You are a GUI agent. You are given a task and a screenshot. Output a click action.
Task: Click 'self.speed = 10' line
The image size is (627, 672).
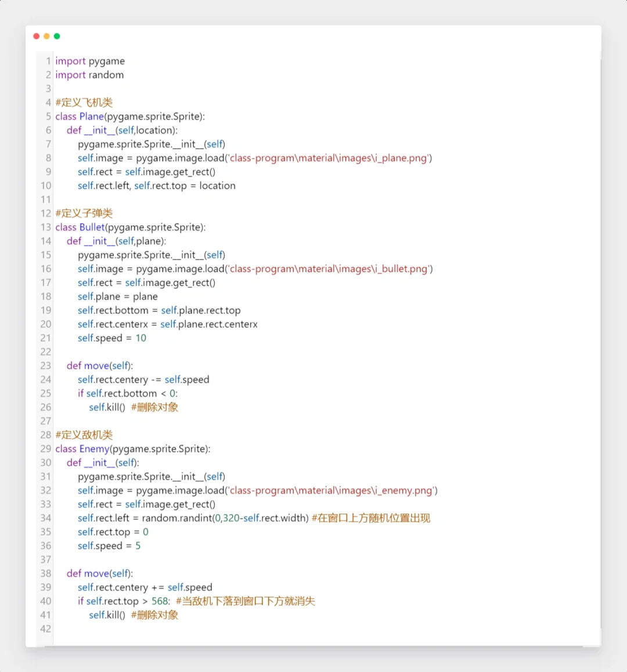[x=112, y=338]
